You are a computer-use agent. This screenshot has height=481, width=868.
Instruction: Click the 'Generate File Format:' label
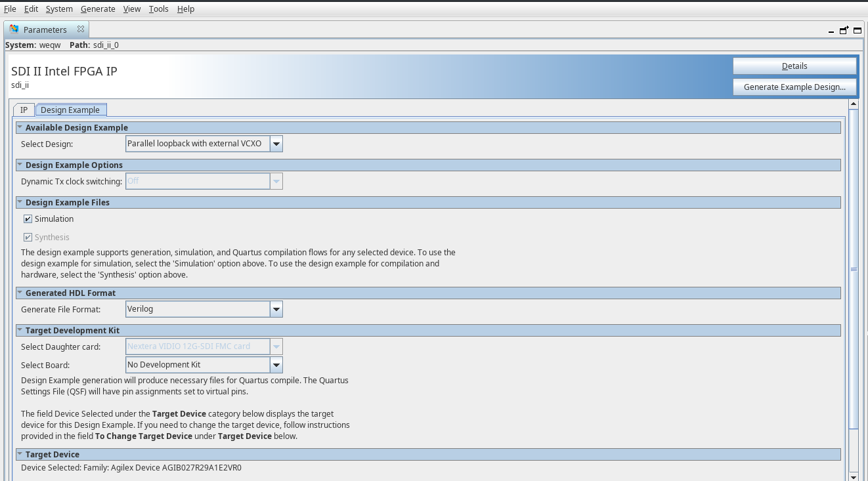point(61,309)
